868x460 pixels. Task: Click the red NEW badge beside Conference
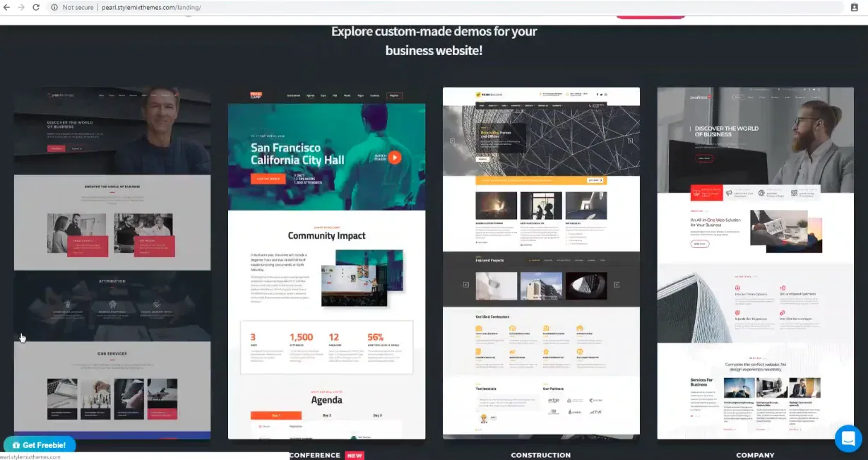click(x=355, y=455)
